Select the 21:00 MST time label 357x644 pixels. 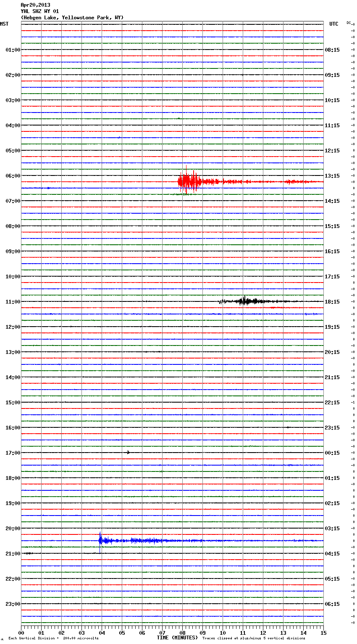tap(13, 554)
